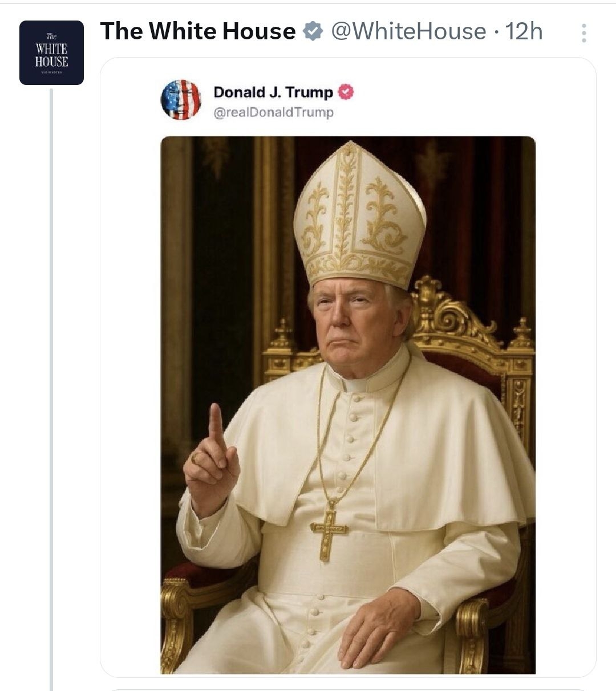616x691 pixels.
Task: Open The White House profile avatar
Action: point(51,52)
